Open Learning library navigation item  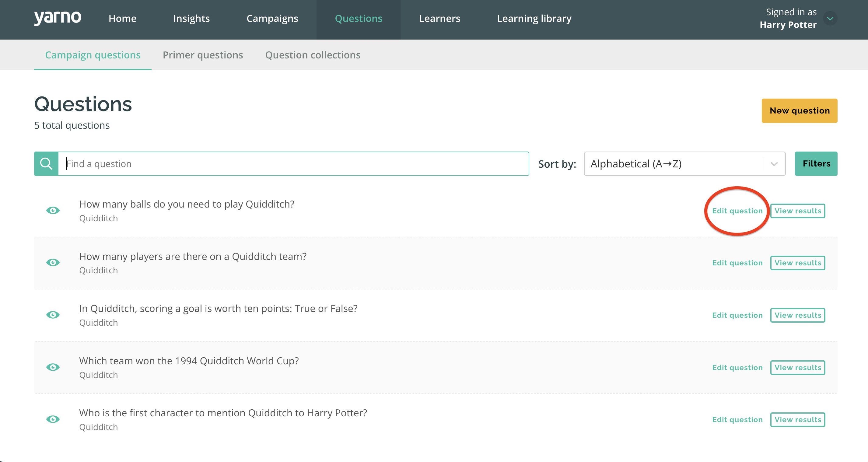coord(534,19)
